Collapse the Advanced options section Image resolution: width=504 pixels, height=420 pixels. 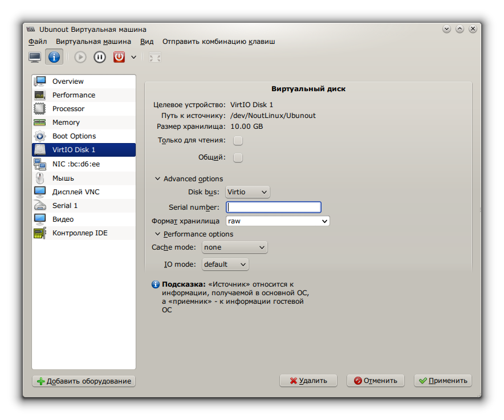pyautogui.click(x=158, y=179)
